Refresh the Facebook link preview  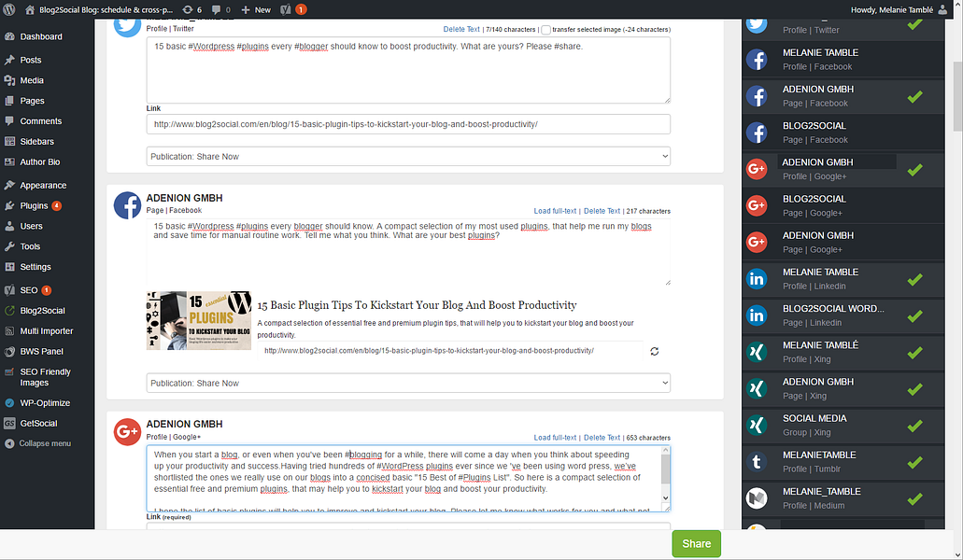click(x=654, y=351)
